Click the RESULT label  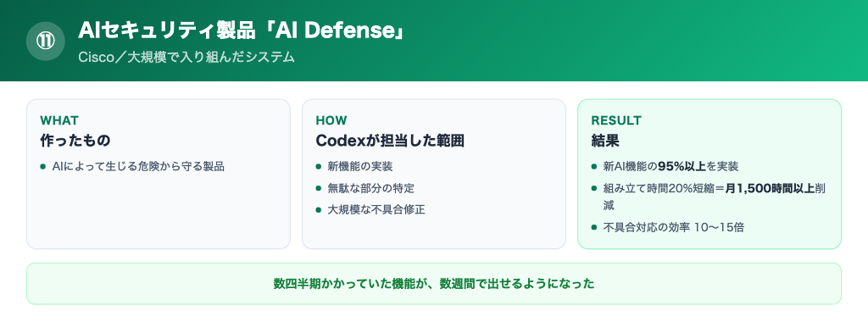(x=616, y=120)
